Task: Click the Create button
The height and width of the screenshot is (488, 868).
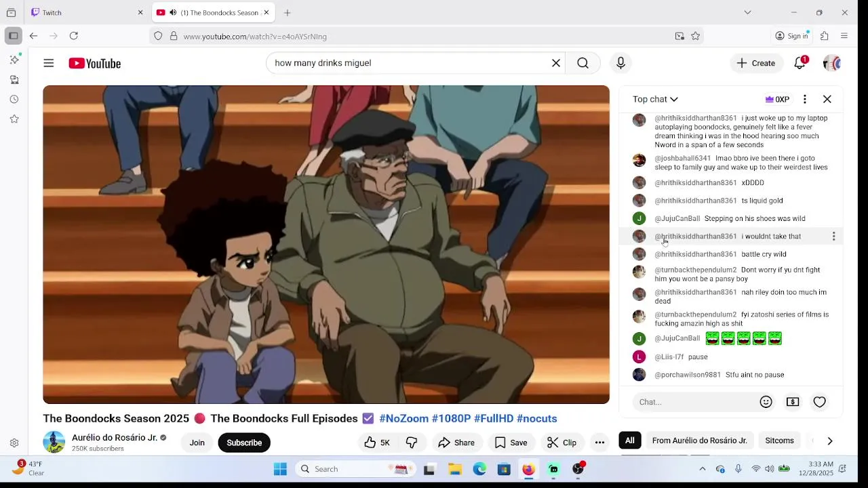Action: click(x=756, y=63)
